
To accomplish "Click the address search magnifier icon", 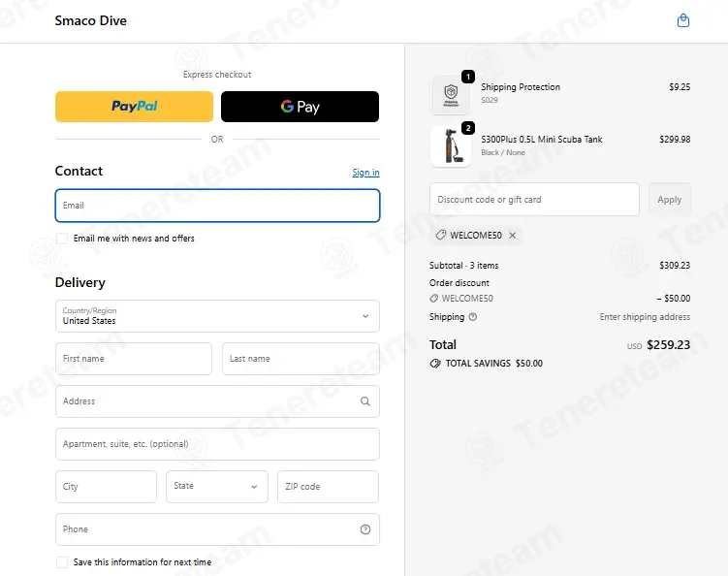I will point(365,401).
